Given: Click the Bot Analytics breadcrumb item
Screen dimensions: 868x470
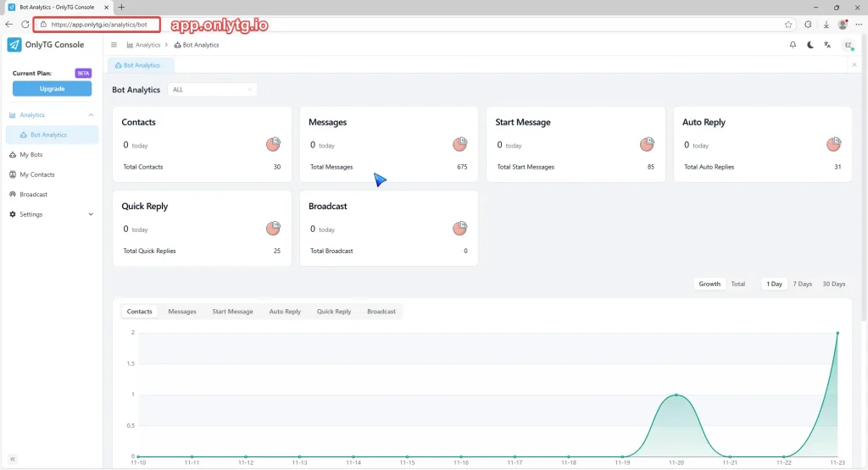Looking at the screenshot, I should [x=197, y=45].
